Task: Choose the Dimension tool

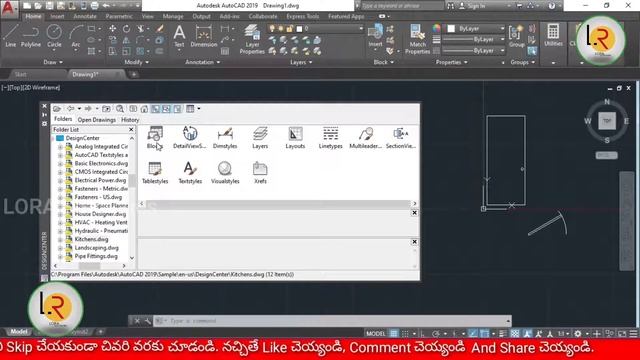Action: pyautogui.click(x=204, y=36)
